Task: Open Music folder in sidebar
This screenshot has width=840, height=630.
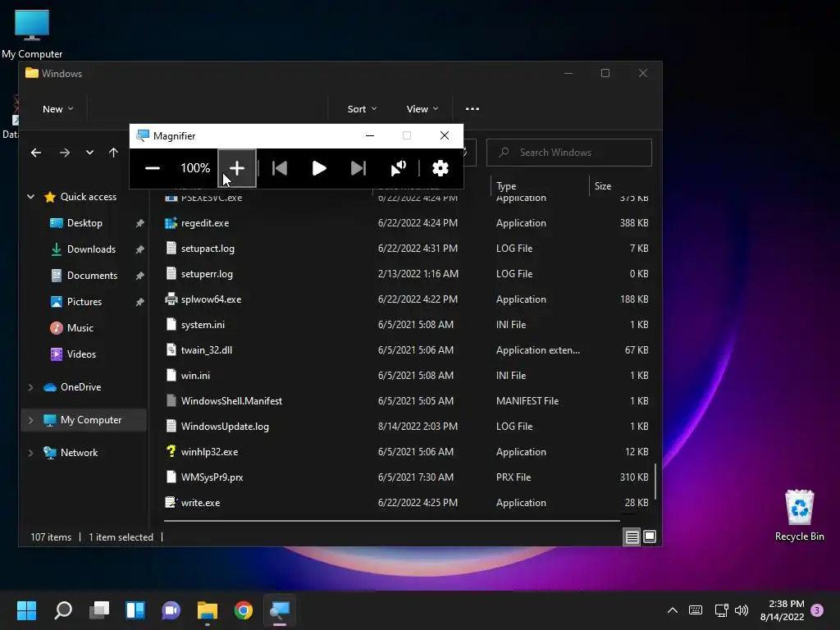Action: (x=80, y=328)
